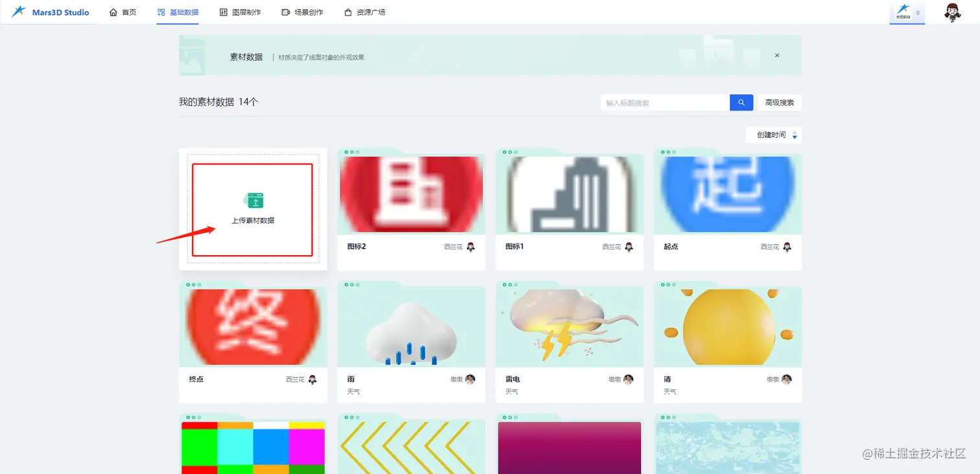Open the yellow chevron arrows thumbnail
The height and width of the screenshot is (474, 980).
point(411,447)
